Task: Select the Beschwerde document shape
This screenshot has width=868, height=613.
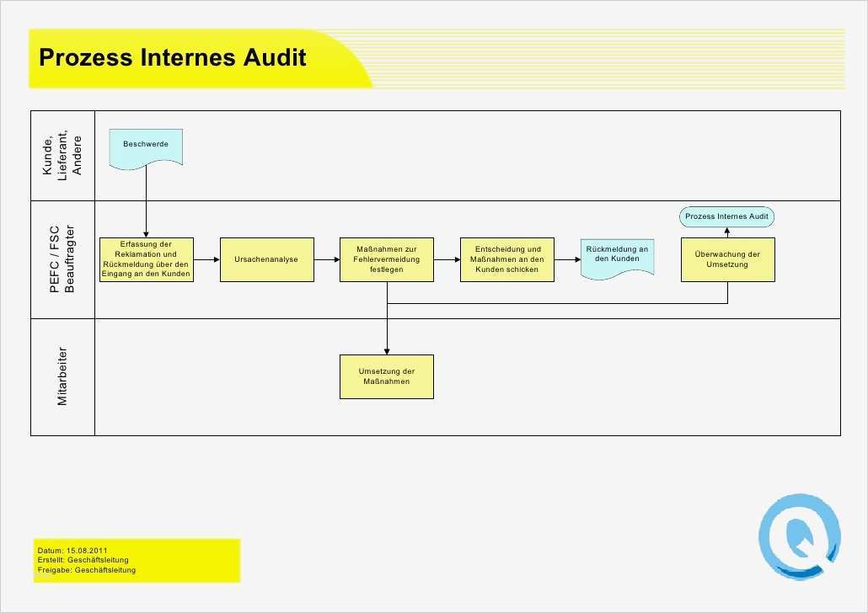Action: (x=146, y=148)
